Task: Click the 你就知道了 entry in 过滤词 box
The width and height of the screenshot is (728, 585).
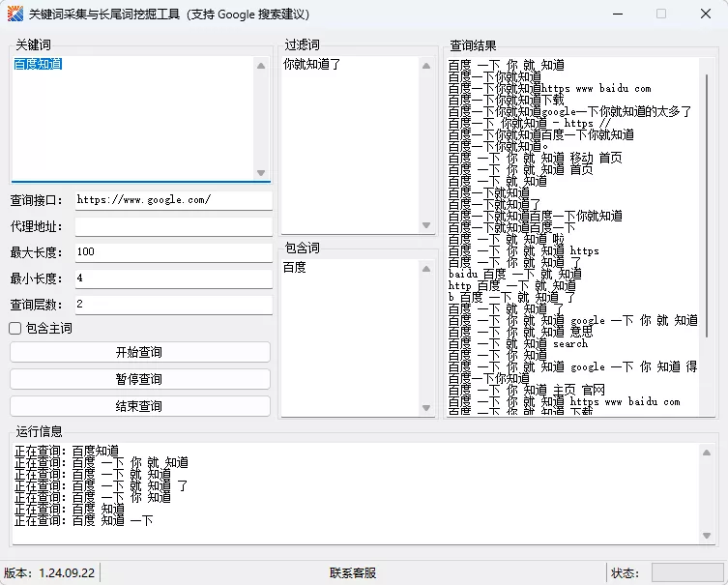Action: click(312, 64)
